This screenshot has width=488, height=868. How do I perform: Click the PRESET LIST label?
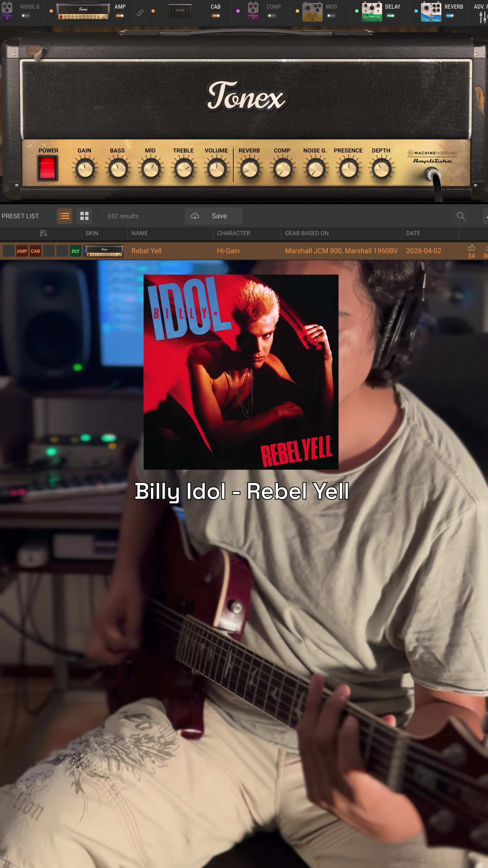(20, 216)
